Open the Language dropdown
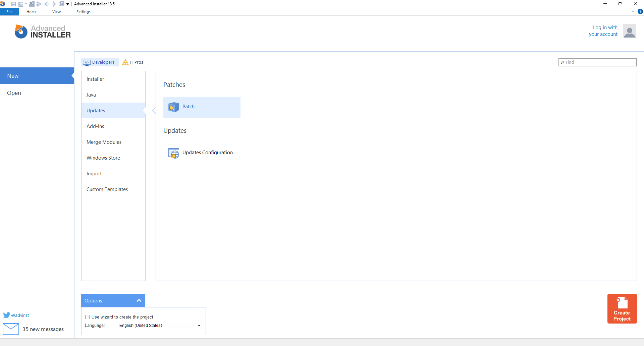644x346 pixels. pyautogui.click(x=199, y=325)
